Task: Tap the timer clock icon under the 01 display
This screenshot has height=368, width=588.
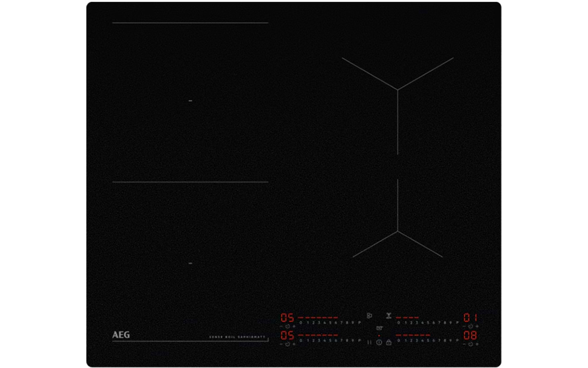Action: [470, 326]
